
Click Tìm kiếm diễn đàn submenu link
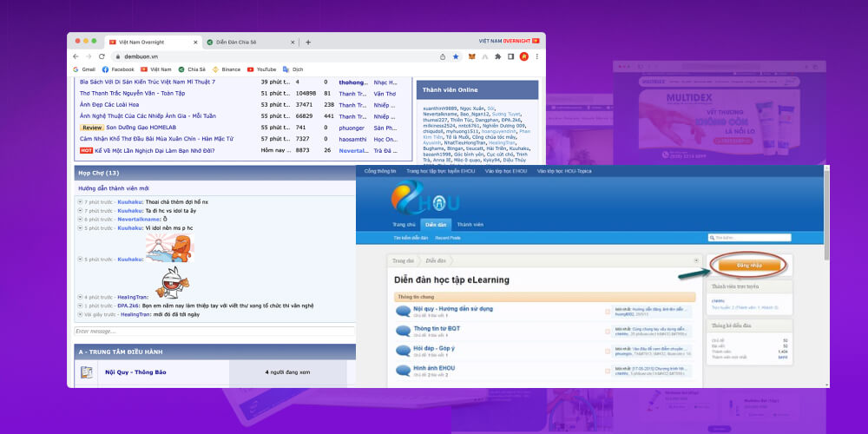coord(411,238)
